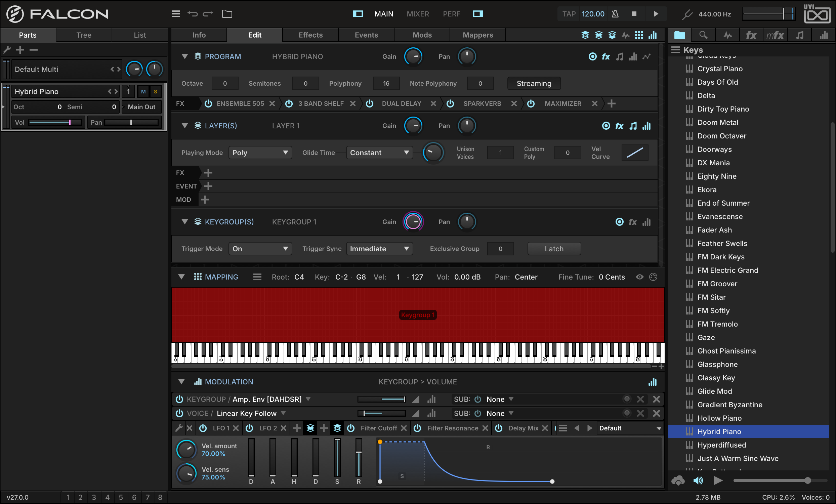Add a new part with plus icon
This screenshot has height=504, width=836.
pyautogui.click(x=20, y=50)
